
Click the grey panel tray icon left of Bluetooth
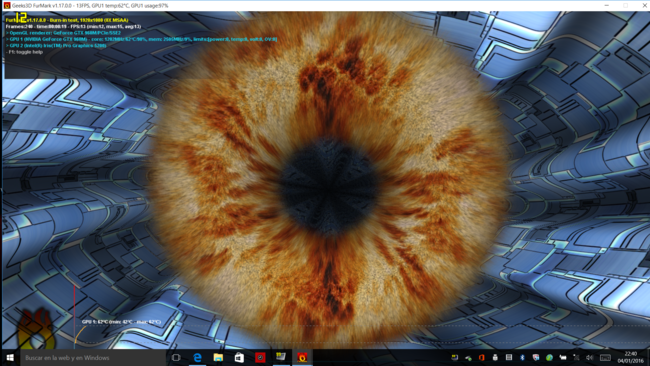pyautogui.click(x=509, y=357)
